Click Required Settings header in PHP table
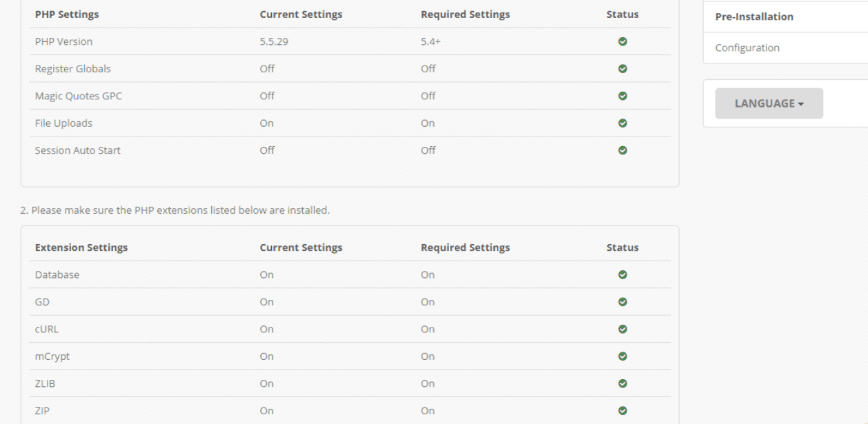The image size is (868, 424). click(465, 14)
